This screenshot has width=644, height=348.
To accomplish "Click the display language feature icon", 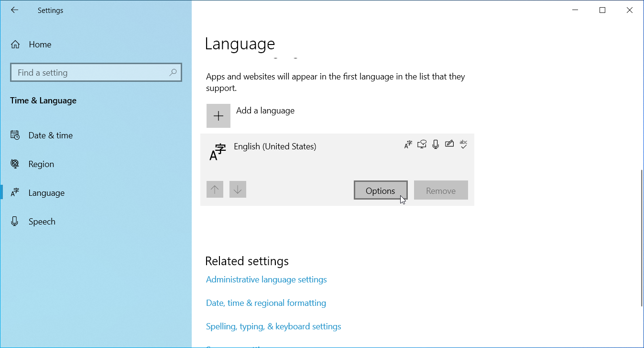I will click(x=408, y=145).
